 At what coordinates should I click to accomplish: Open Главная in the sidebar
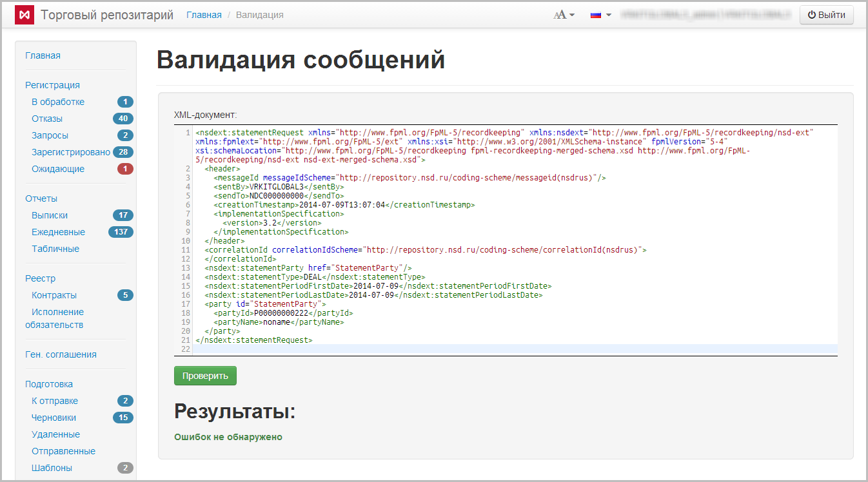pyautogui.click(x=43, y=55)
